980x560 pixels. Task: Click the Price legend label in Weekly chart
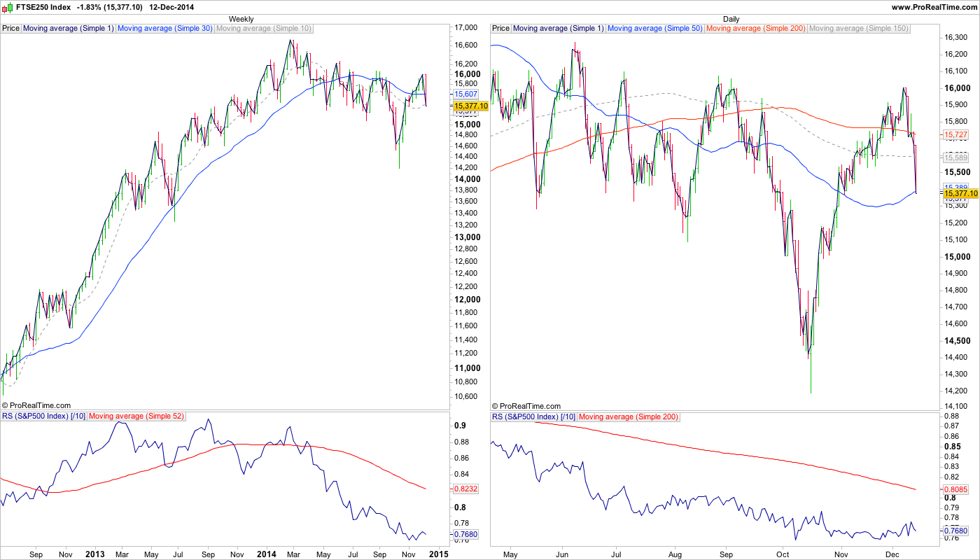click(x=10, y=29)
